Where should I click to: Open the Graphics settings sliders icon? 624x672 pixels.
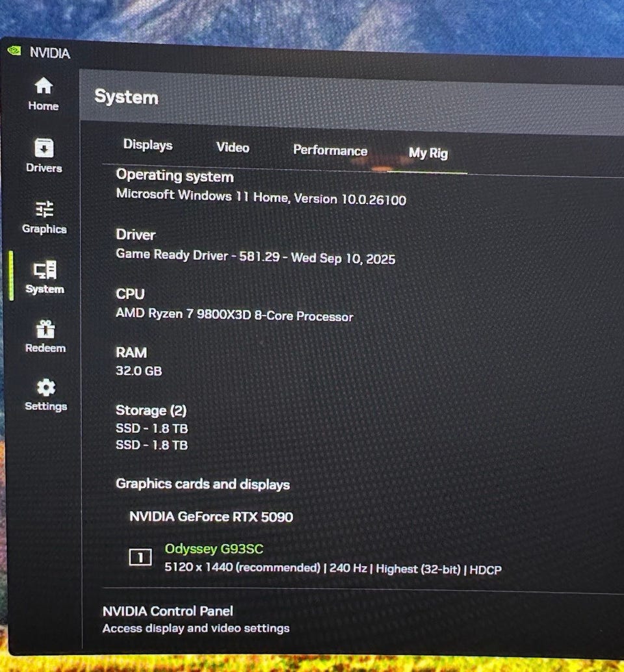[45, 209]
